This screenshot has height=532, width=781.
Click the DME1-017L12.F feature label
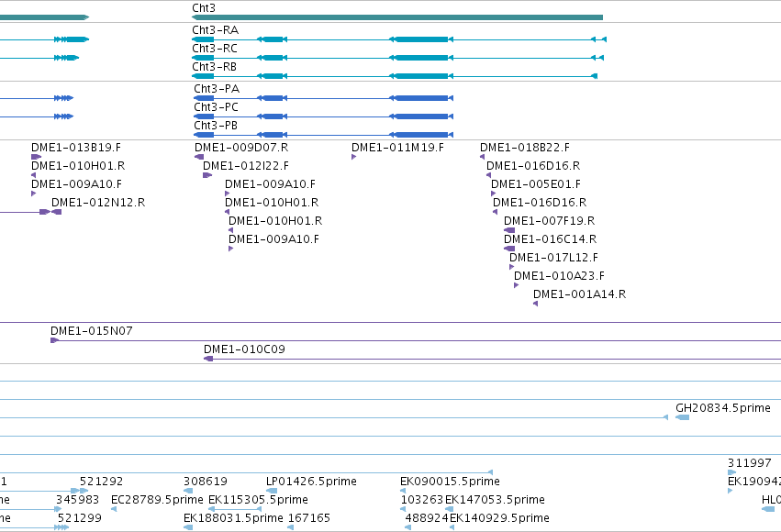pos(553,259)
